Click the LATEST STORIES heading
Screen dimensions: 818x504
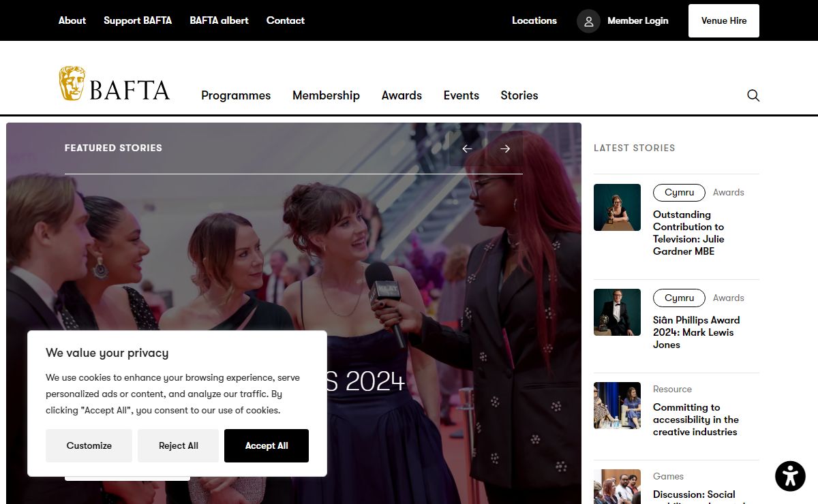(634, 148)
